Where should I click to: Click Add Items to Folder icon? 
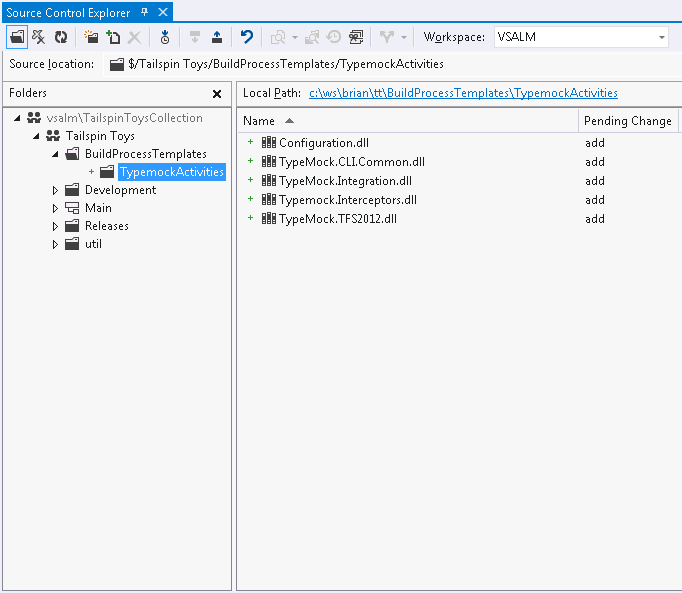pos(113,37)
